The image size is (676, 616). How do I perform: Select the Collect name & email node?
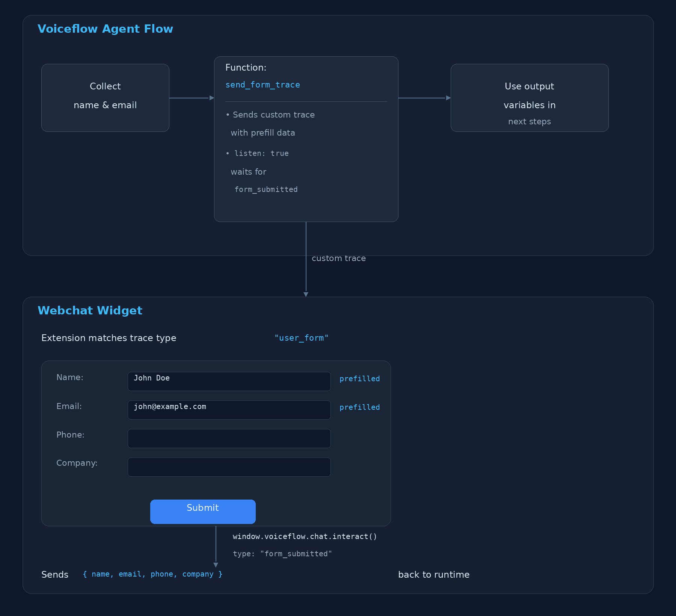[x=105, y=98]
